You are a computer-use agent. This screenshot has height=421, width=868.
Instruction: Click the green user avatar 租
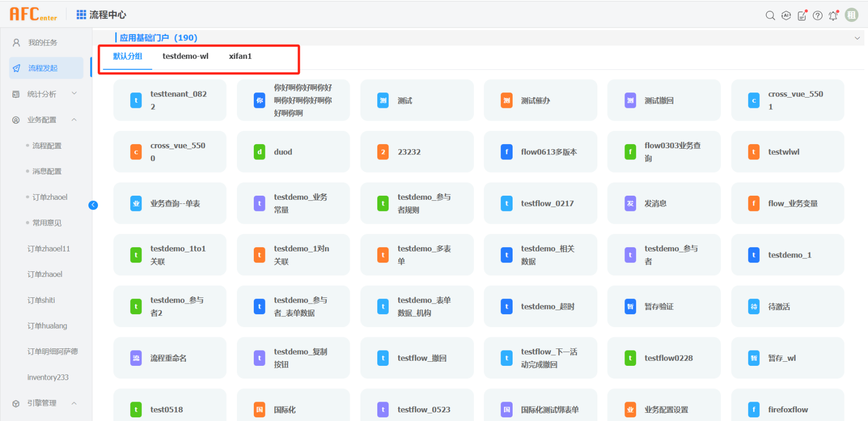(x=851, y=15)
